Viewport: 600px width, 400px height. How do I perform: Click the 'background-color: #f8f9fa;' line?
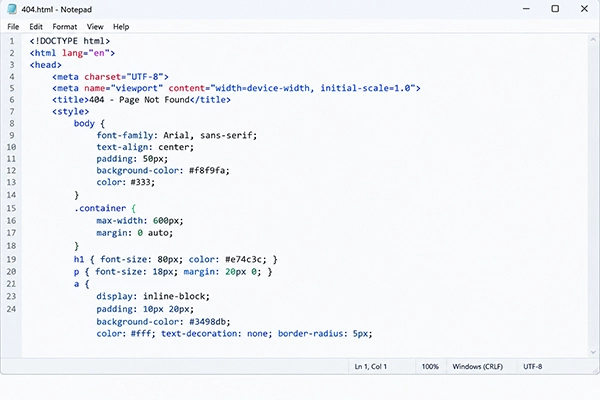(163, 171)
